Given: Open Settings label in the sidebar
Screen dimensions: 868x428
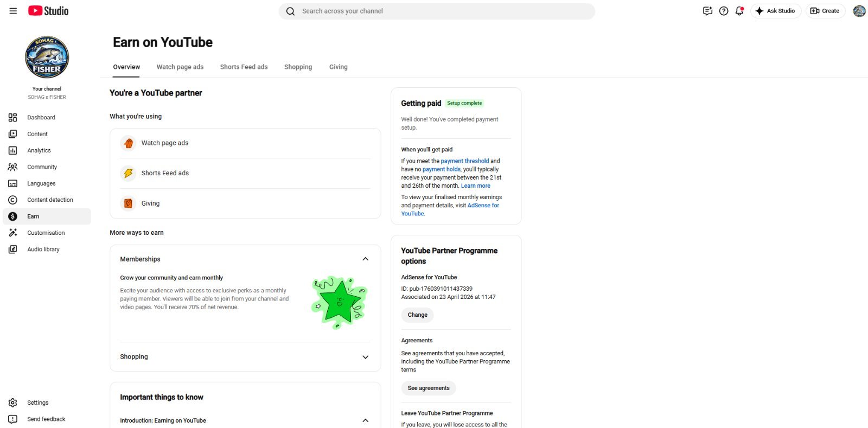Looking at the screenshot, I should [x=38, y=403].
